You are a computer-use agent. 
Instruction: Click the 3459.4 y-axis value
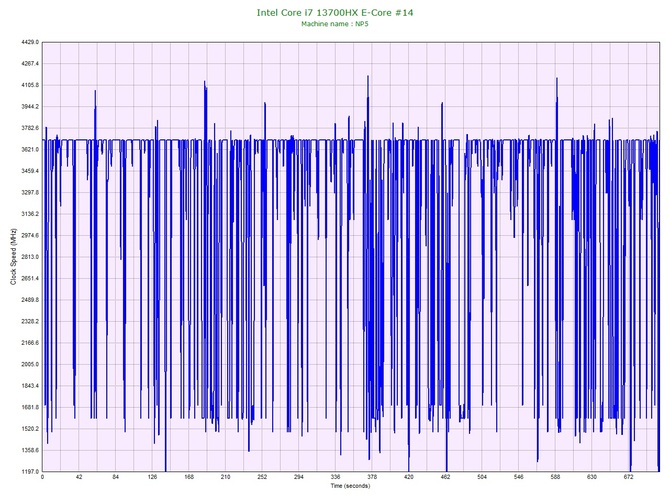click(30, 171)
